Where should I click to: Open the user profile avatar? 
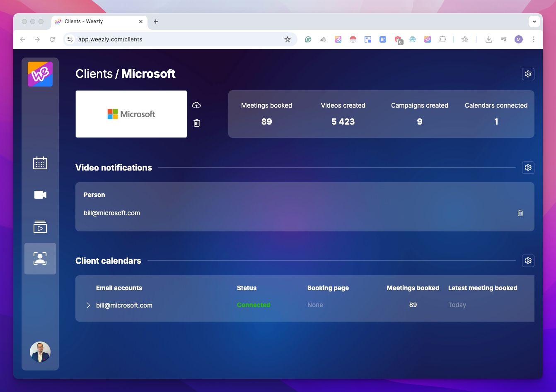point(40,352)
